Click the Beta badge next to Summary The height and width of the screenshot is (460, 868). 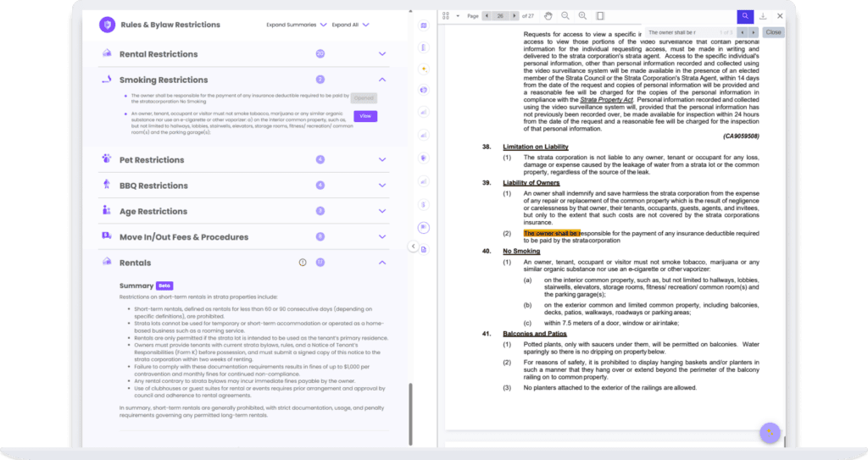[x=164, y=285]
